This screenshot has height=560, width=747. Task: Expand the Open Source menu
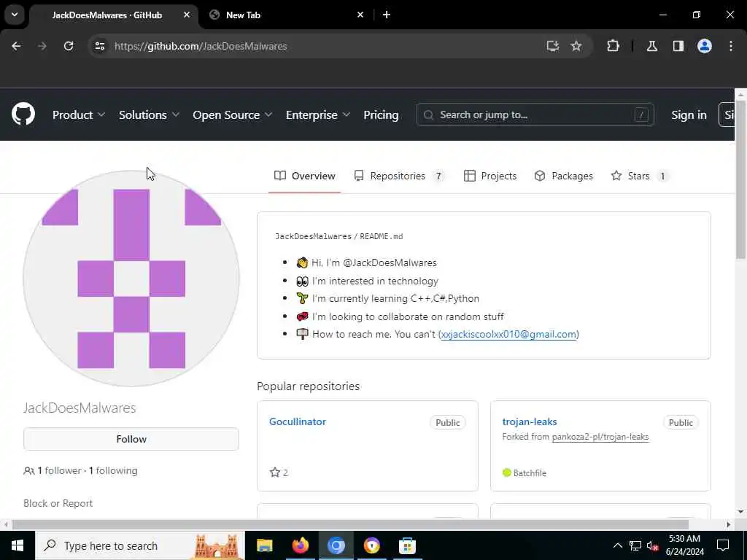point(233,114)
